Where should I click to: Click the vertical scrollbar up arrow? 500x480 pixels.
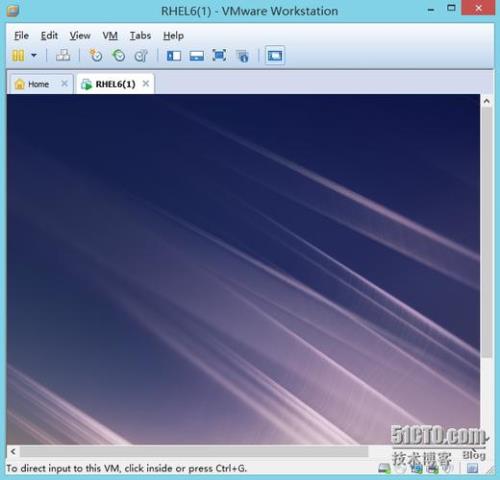coord(486,101)
